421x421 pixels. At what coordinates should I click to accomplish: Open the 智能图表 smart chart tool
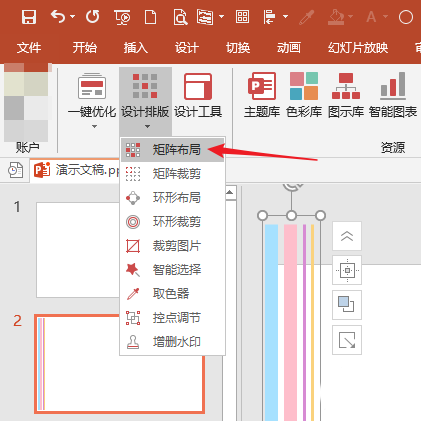[x=393, y=96]
